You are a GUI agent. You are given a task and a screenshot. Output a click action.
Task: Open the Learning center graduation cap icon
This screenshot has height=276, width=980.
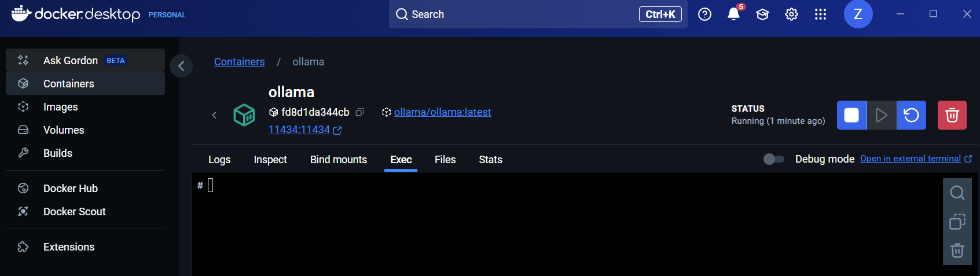(x=762, y=14)
